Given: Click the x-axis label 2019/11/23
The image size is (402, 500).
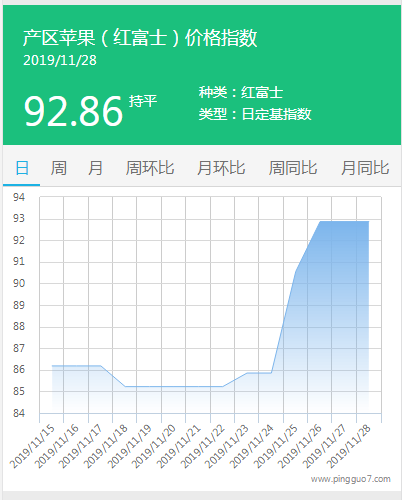Looking at the screenshot, I should (227, 446).
